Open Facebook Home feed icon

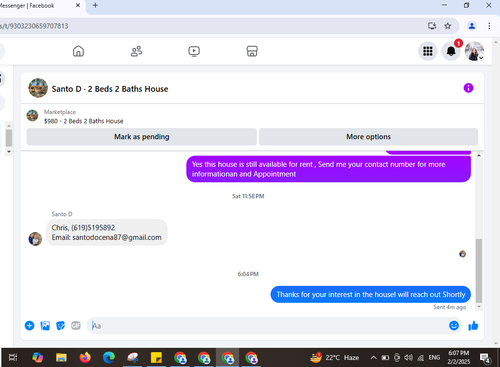click(x=78, y=51)
